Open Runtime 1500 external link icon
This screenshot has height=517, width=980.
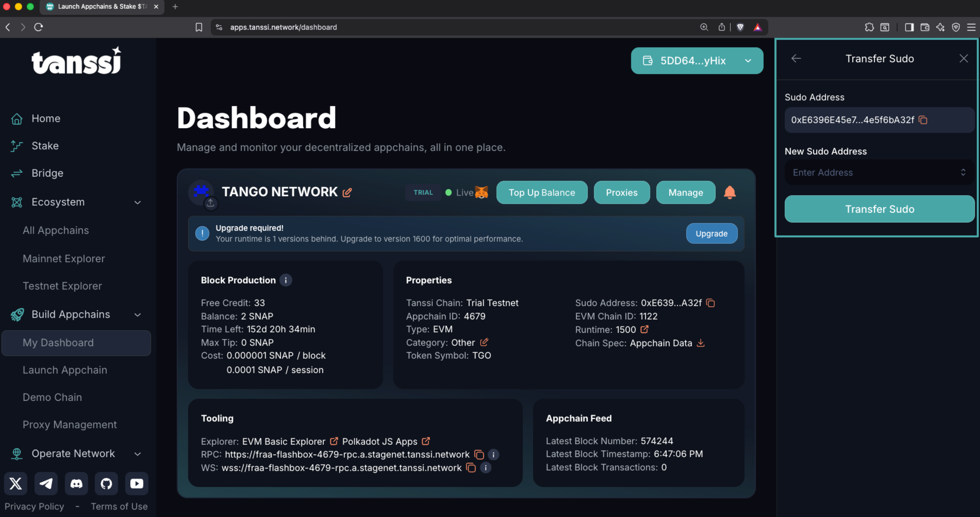pos(644,329)
